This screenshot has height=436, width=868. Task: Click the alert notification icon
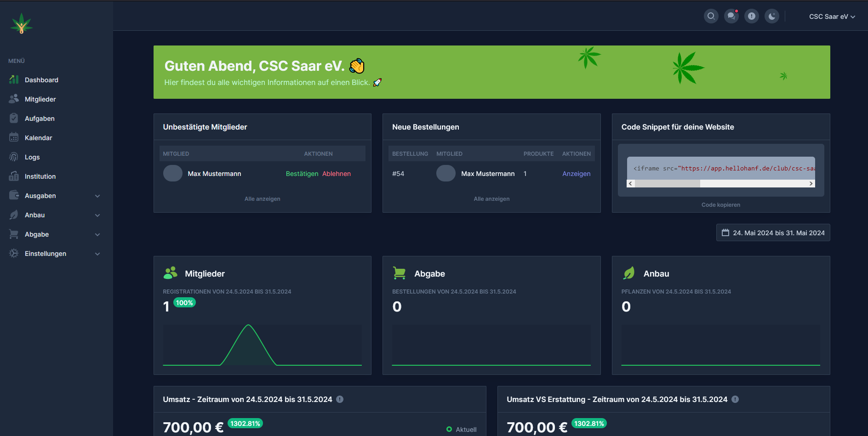751,17
